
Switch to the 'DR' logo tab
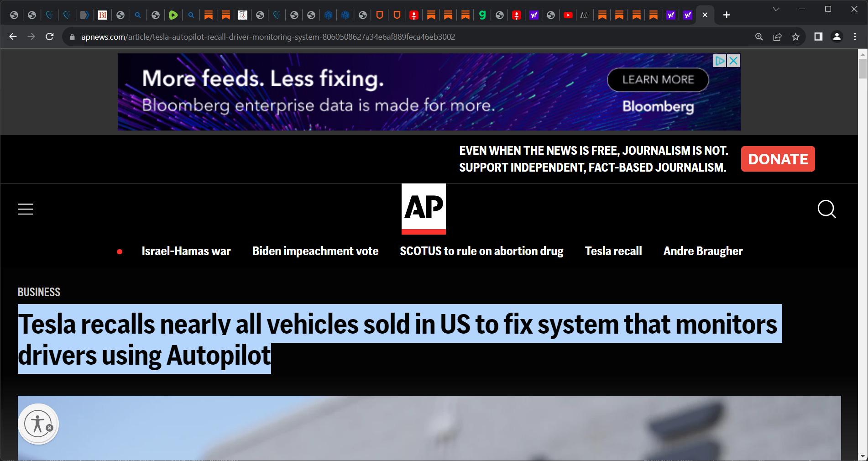[585, 15]
